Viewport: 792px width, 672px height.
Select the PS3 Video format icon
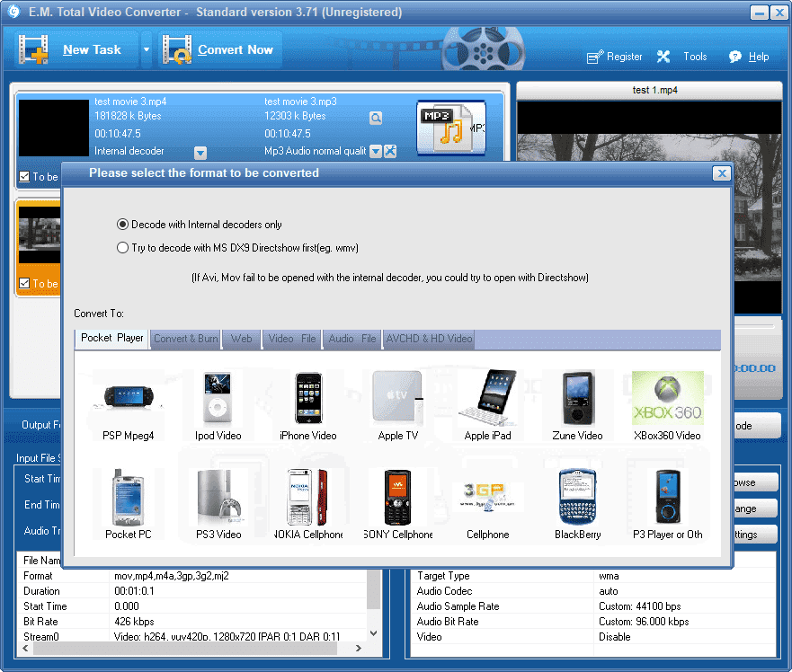[x=218, y=498]
